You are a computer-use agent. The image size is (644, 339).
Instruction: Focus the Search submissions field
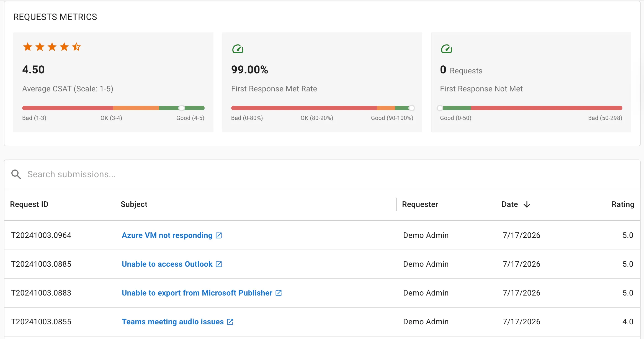[x=332, y=174]
